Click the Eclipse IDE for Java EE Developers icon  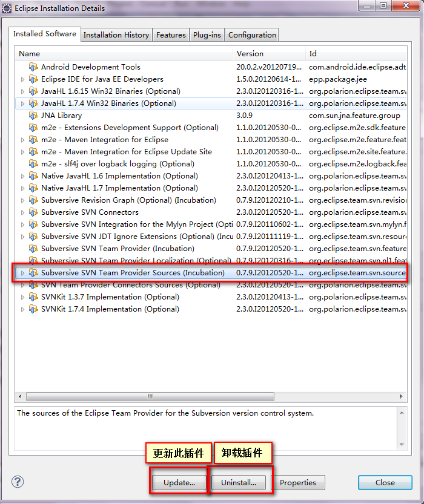pyautogui.click(x=33, y=79)
